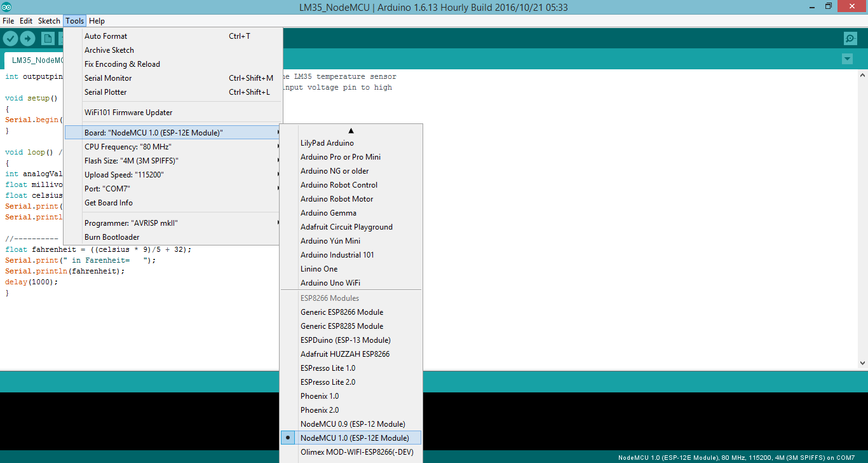
Task: Switch to the LM35_NodeMCU sketch tab
Action: (x=35, y=60)
